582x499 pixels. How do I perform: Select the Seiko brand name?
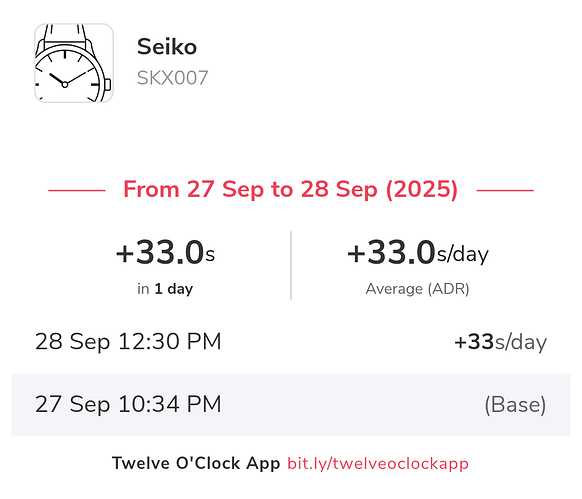(x=167, y=47)
